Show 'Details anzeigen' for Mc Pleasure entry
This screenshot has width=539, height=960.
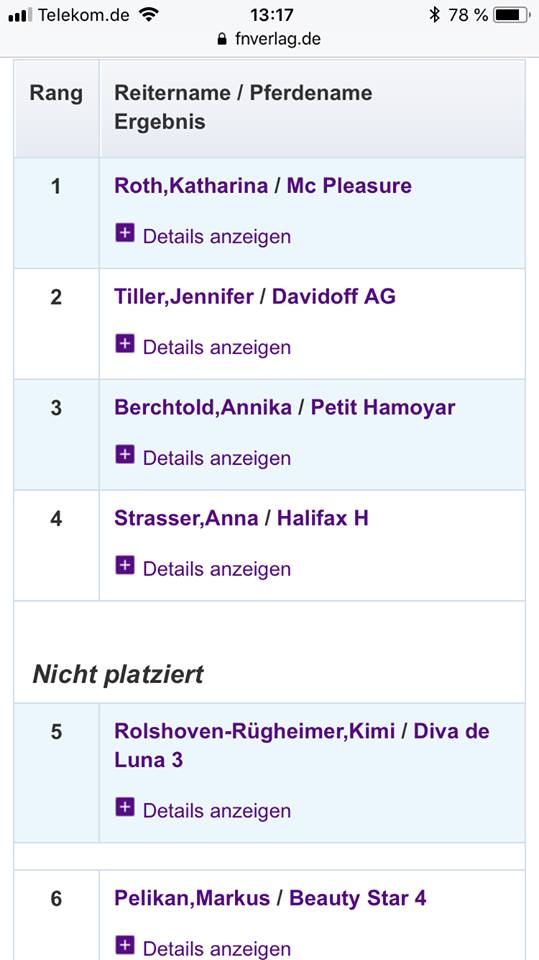[x=217, y=236]
